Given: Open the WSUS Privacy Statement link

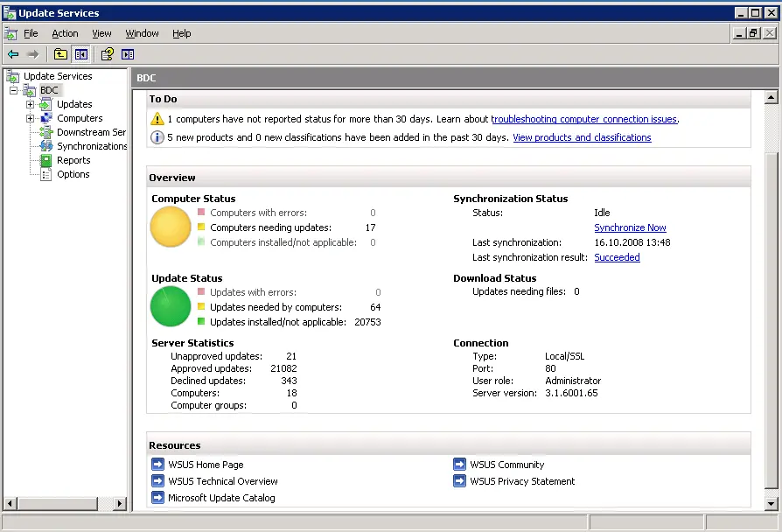Looking at the screenshot, I should click(522, 481).
